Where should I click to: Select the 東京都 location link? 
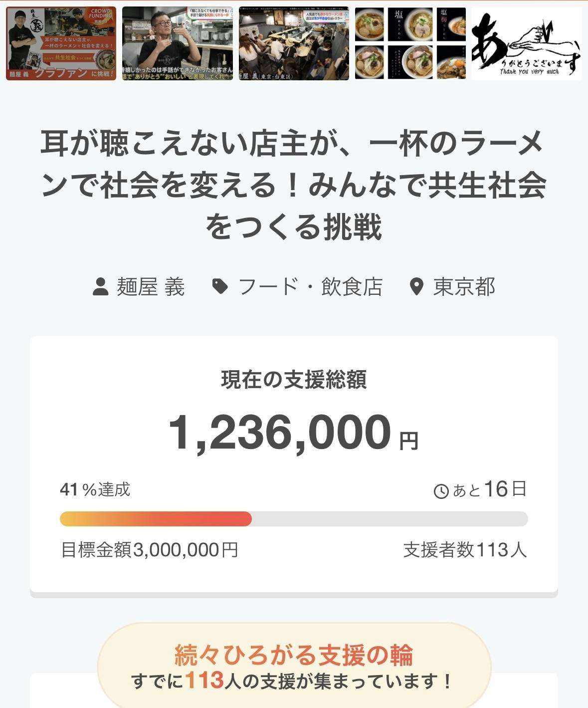click(464, 287)
